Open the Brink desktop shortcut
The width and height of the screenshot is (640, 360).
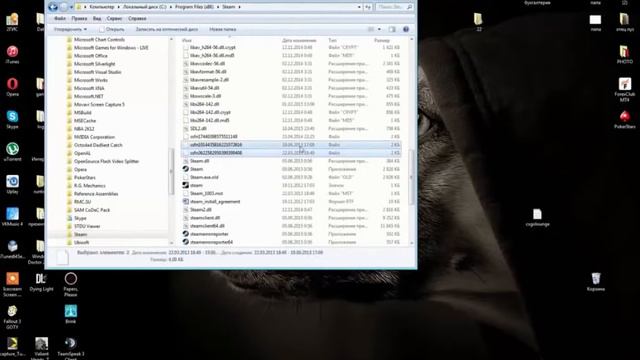[x=71, y=314]
